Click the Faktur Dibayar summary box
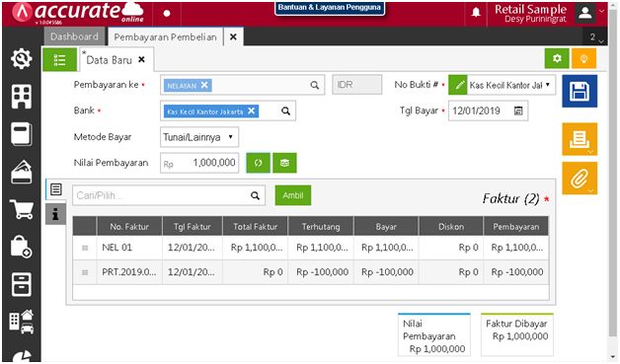620x364 pixels. [x=516, y=334]
